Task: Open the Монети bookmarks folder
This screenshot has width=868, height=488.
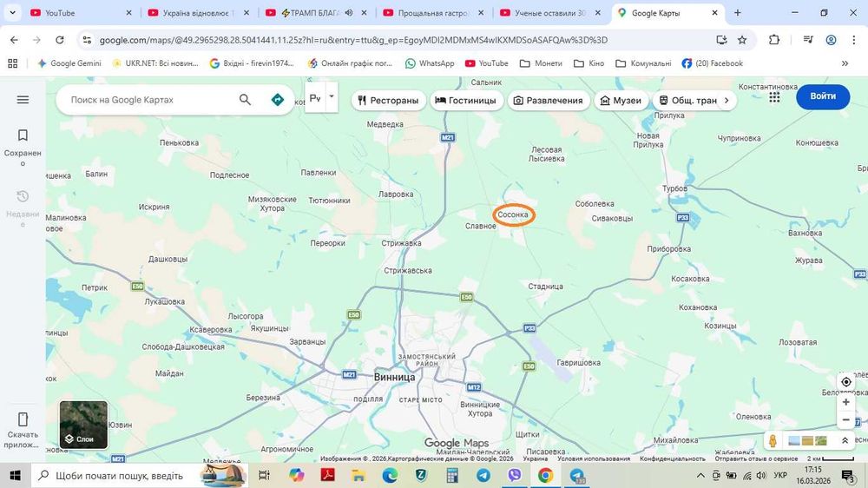Action: point(541,63)
